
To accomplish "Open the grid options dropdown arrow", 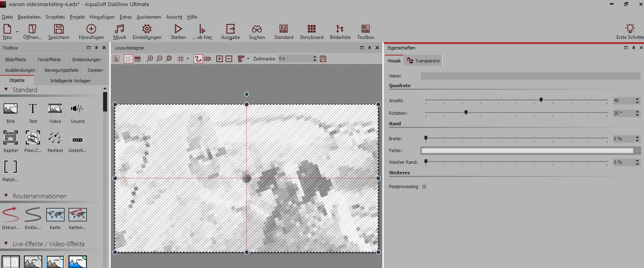I will click(x=187, y=59).
